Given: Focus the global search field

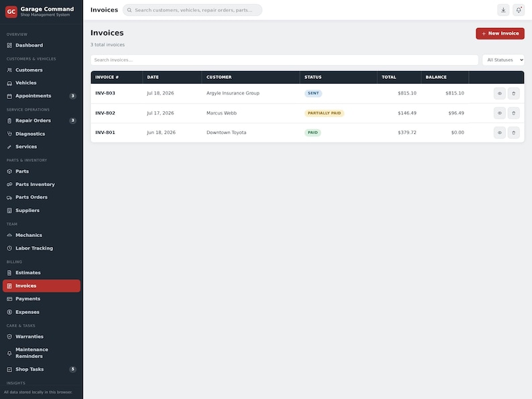Looking at the screenshot, I should 192,10.
